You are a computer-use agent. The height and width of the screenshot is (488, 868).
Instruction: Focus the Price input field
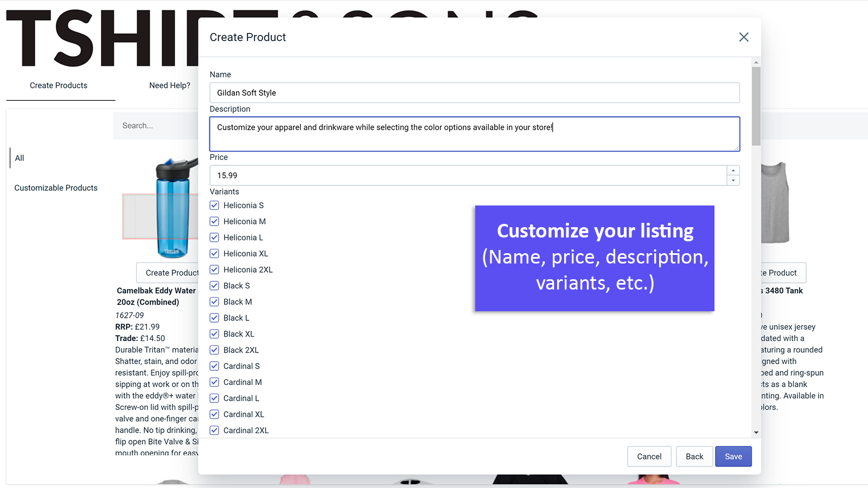[468, 176]
